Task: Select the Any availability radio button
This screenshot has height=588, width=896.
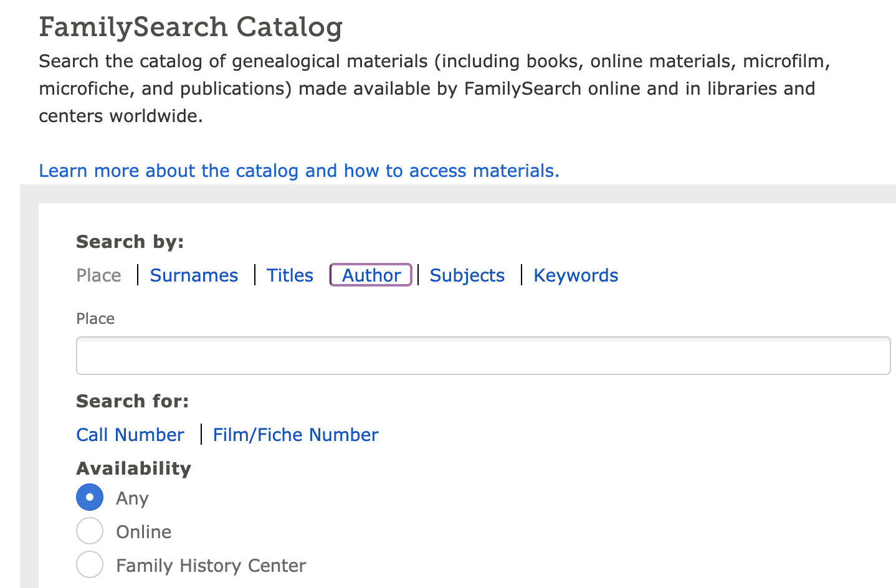Action: [90, 497]
